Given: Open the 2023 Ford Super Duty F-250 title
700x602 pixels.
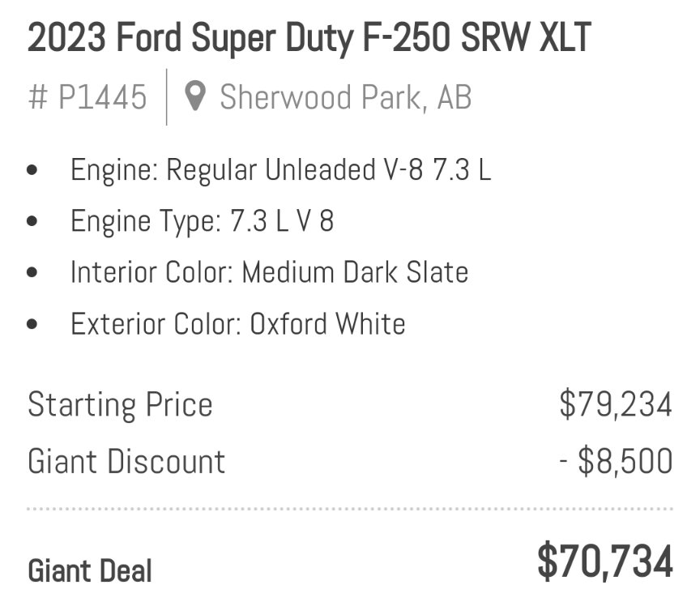Looking at the screenshot, I should (309, 37).
